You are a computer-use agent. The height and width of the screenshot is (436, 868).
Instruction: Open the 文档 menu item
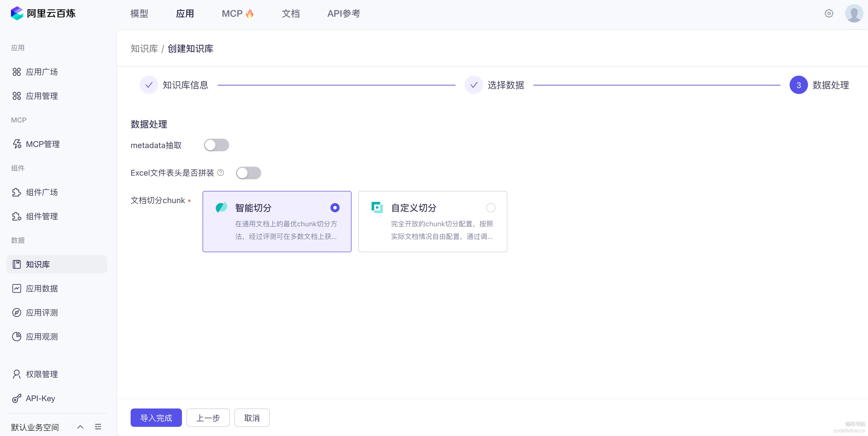tap(291, 14)
